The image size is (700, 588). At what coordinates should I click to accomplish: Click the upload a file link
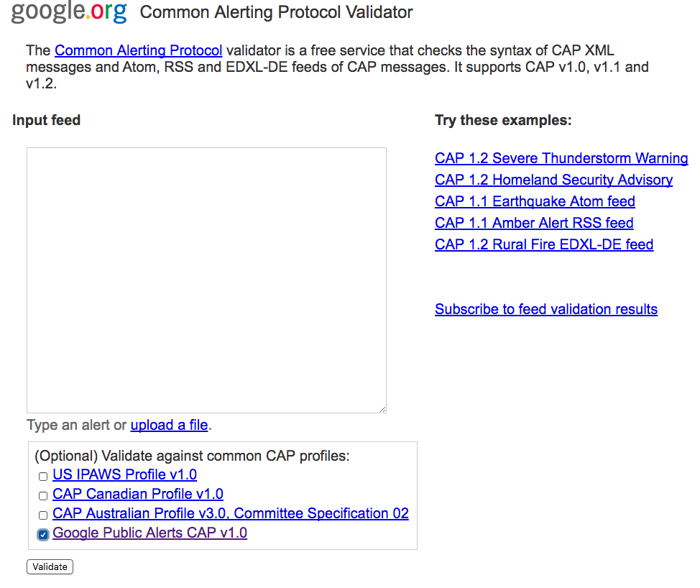click(x=169, y=425)
